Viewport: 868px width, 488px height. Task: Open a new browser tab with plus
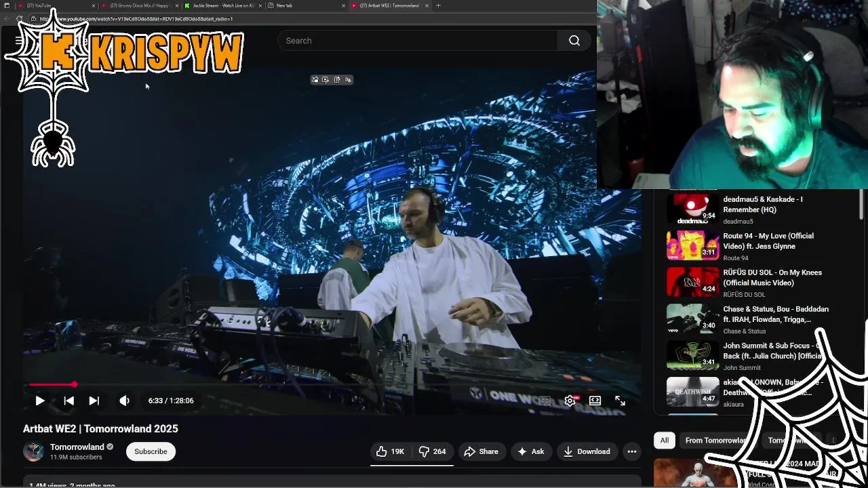coord(438,5)
